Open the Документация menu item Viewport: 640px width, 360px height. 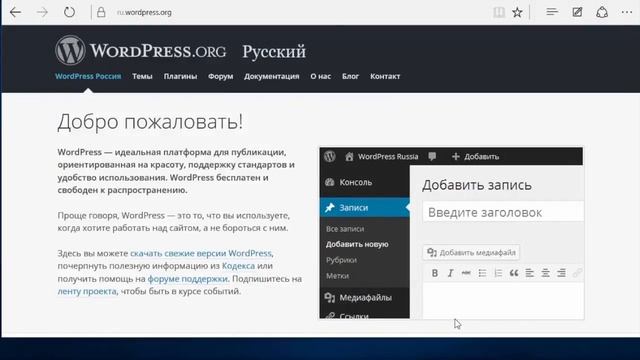tap(271, 76)
